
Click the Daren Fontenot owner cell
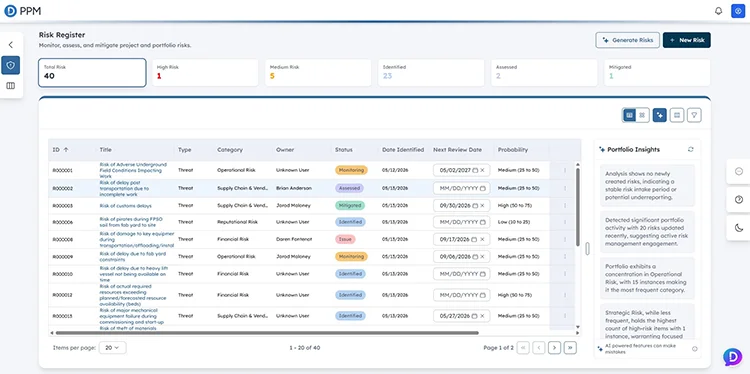[293, 239]
